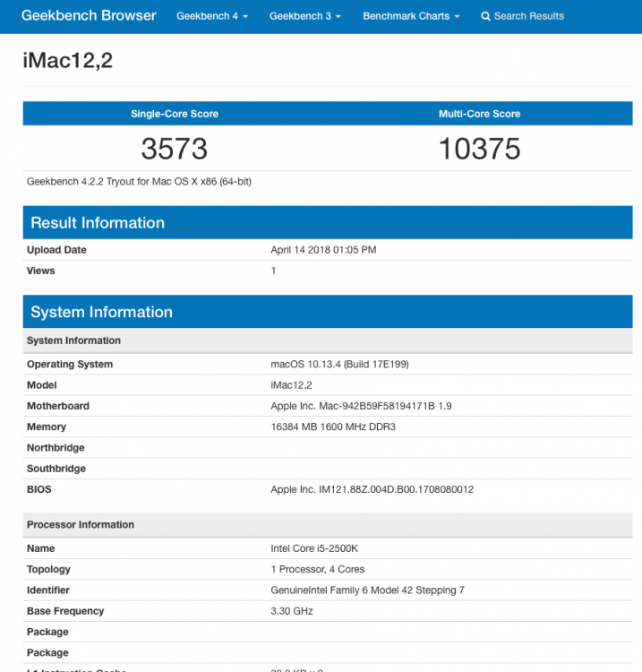Click the Northbridge label
Viewport: 642px width, 672px height.
[56, 448]
